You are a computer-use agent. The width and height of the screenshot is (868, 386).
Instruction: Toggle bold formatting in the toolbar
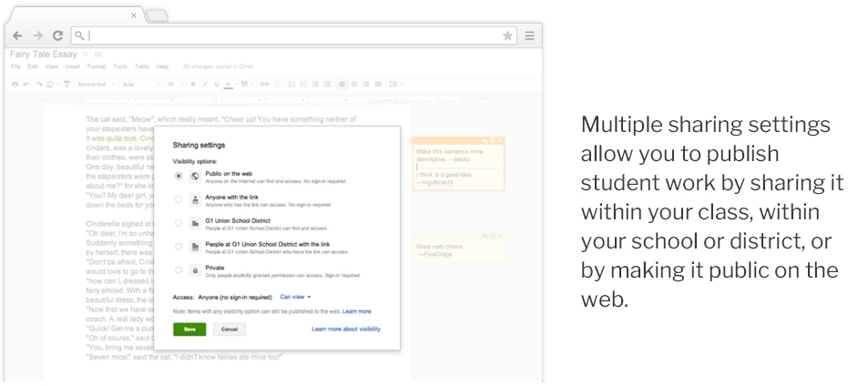point(192,85)
